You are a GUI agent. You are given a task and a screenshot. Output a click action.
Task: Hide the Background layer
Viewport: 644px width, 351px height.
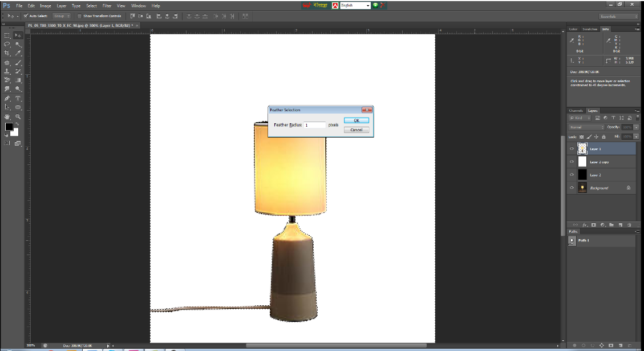tap(572, 187)
